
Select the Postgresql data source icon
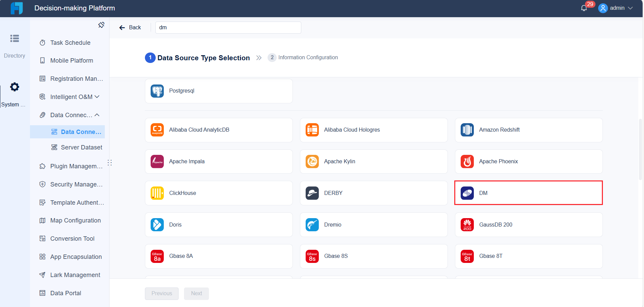pos(157,91)
